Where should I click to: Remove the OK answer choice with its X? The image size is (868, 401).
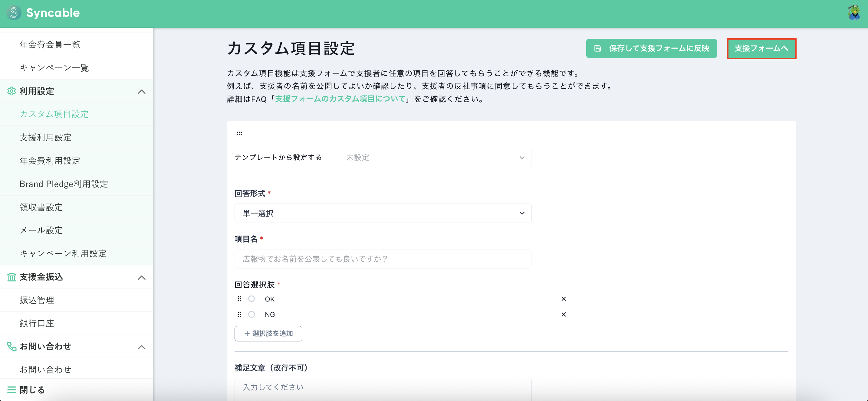564,299
